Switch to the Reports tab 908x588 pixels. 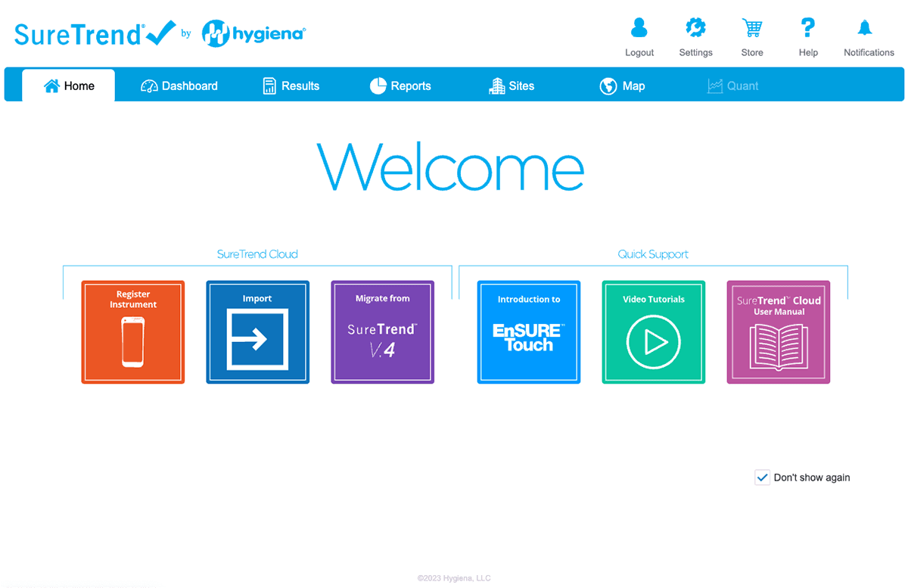pos(400,86)
